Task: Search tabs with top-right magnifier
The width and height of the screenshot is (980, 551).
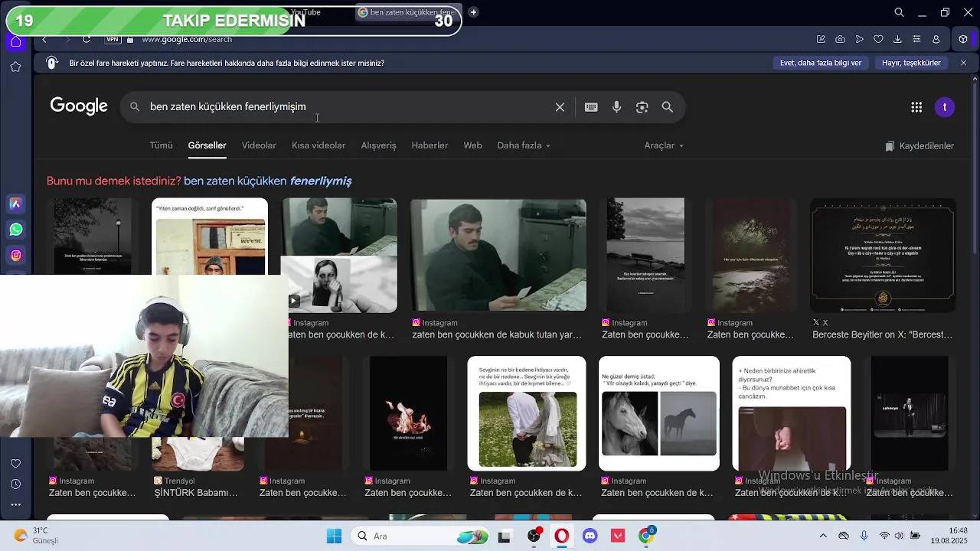Action: 900,12
